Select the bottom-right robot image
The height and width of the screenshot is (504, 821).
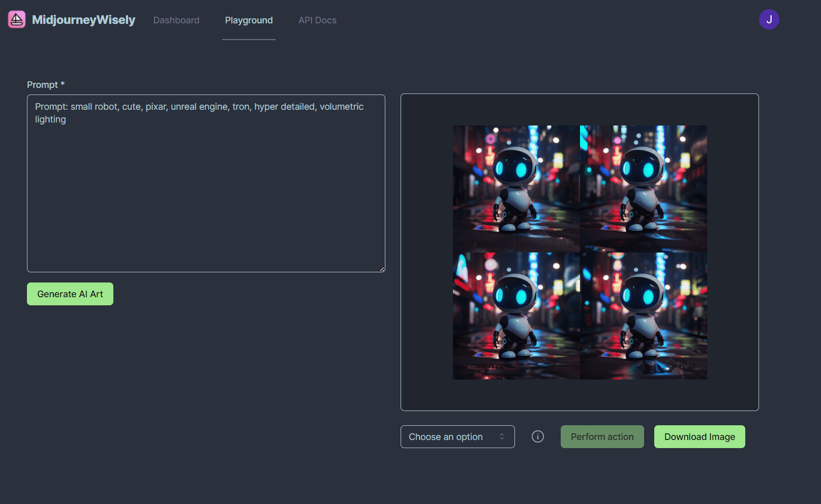pyautogui.click(x=643, y=316)
